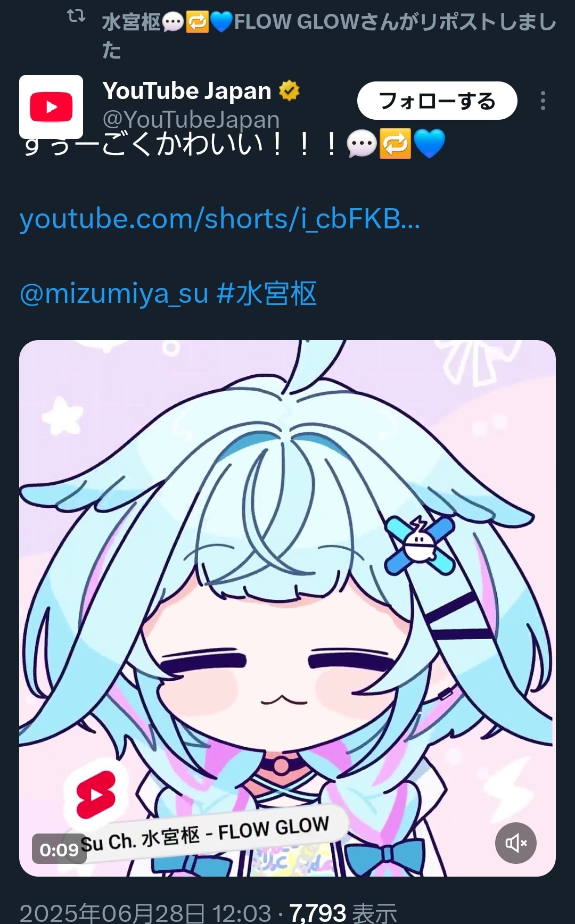Tap the YouTube Shorts logo in video

(x=96, y=795)
